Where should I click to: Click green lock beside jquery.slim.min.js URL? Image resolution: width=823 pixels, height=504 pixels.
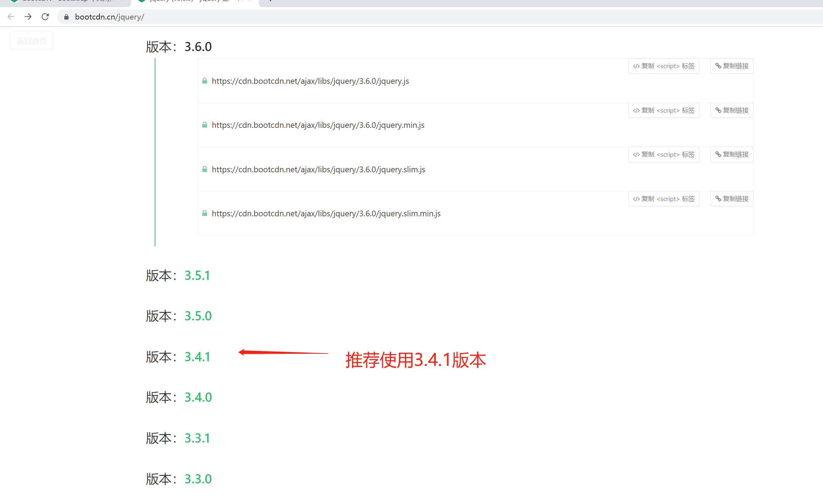[205, 213]
